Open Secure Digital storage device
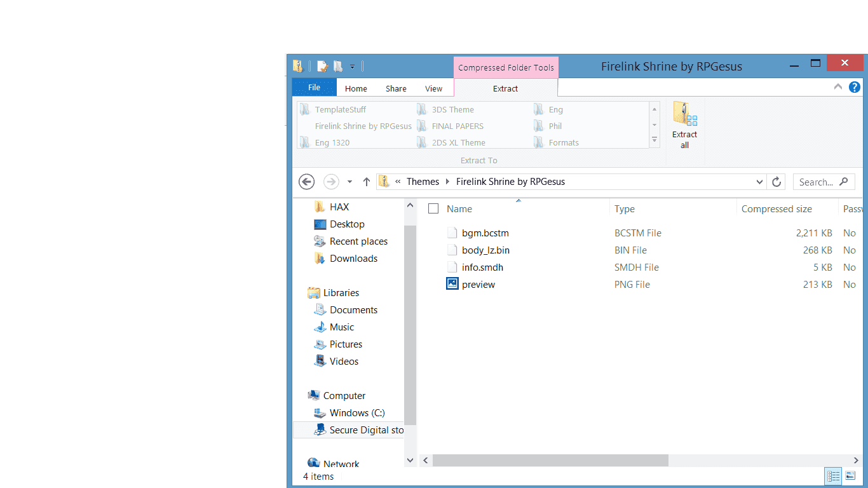868x488 pixels. 367,430
